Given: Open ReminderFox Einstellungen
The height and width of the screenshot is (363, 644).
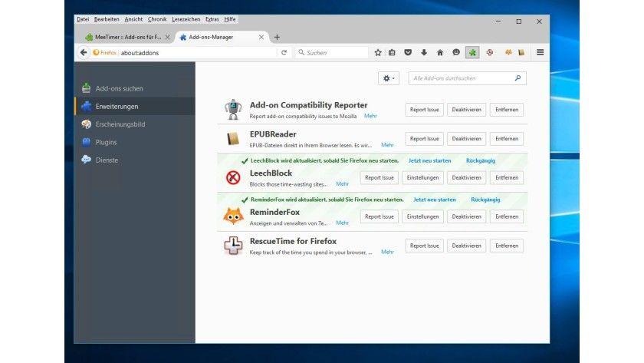Looking at the screenshot, I should point(422,216).
